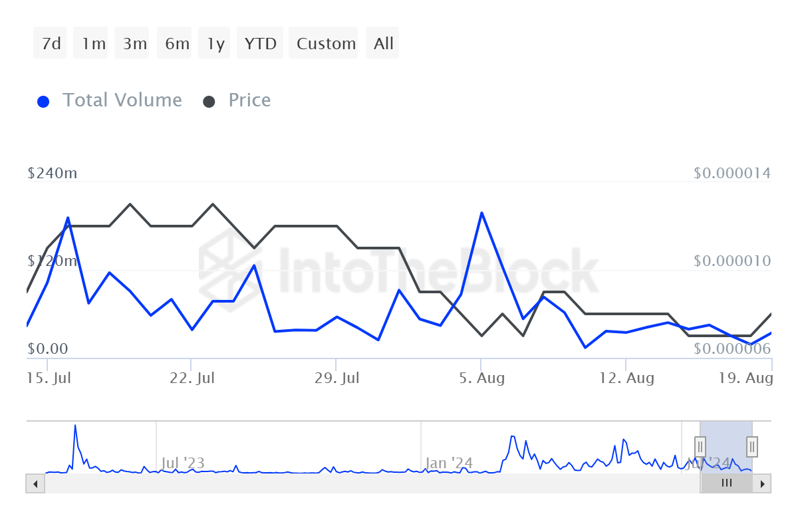798x532 pixels.
Task: Select the 7d time range
Action: pyautogui.click(x=51, y=43)
